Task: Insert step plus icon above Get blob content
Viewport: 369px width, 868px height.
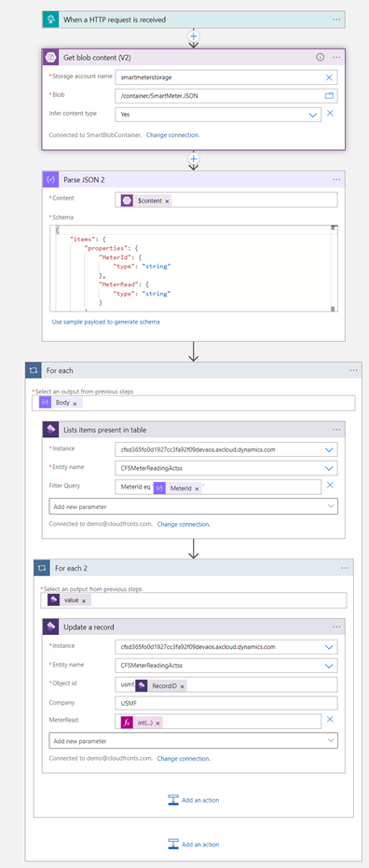Action: click(x=194, y=36)
